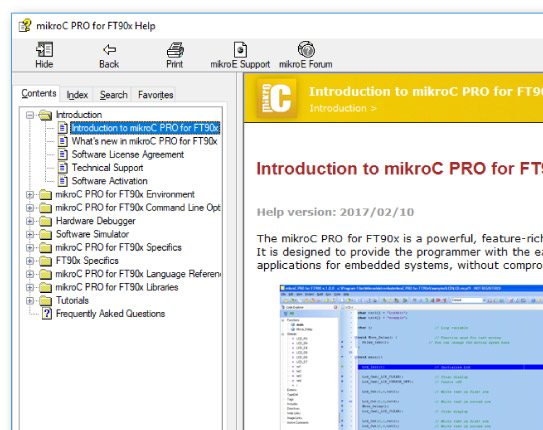Select Software Simulator tree label

[92, 234]
